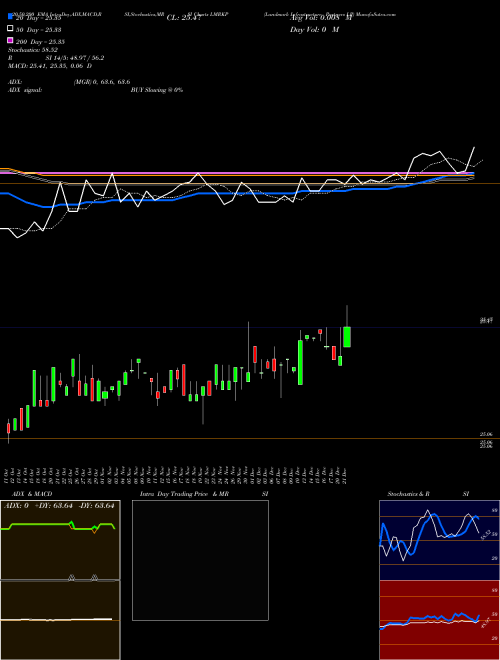Click the 'CL: 25.47' closing price label

tap(184, 18)
